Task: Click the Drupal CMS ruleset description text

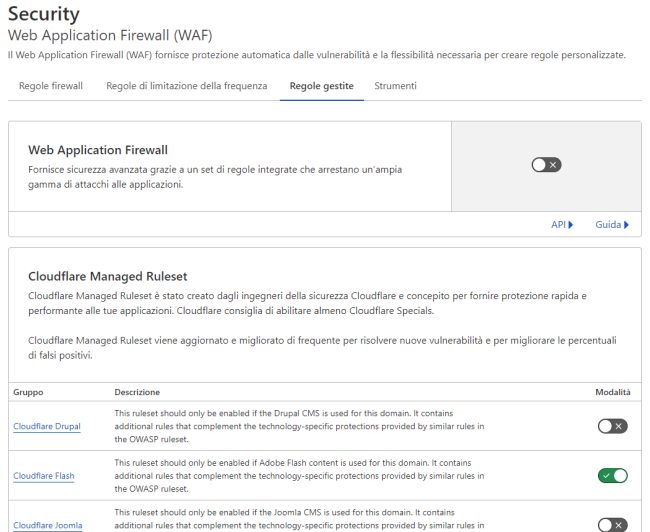Action: pos(299,426)
